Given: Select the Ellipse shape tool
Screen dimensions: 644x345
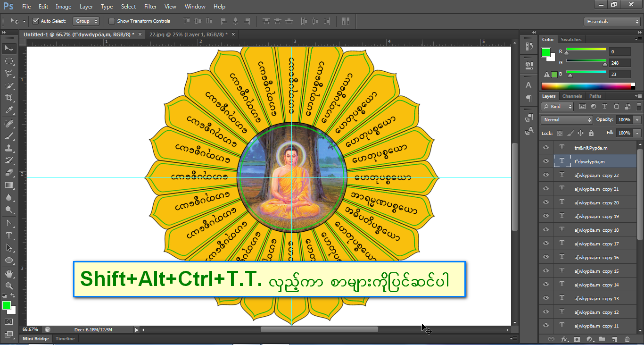Looking at the screenshot, I should click(x=9, y=260).
